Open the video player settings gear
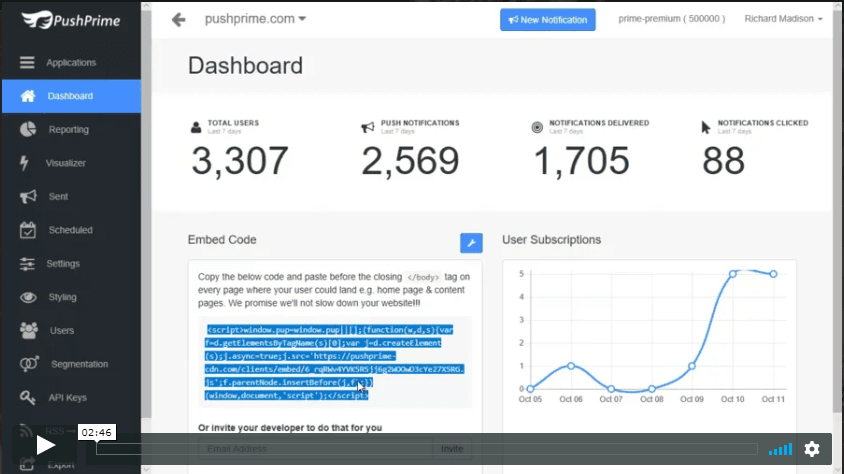Screen dimensions: 844x474 [812, 449]
